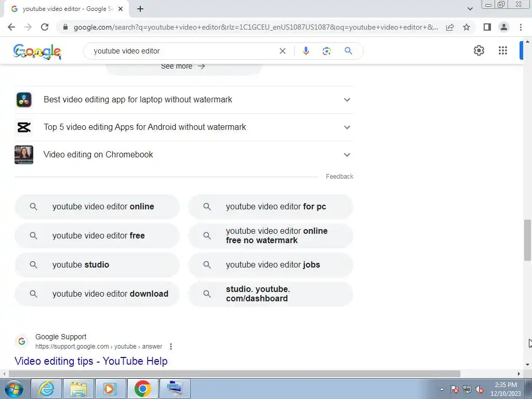Open the volume tray icon
The width and height of the screenshot is (532, 399).
480,389
